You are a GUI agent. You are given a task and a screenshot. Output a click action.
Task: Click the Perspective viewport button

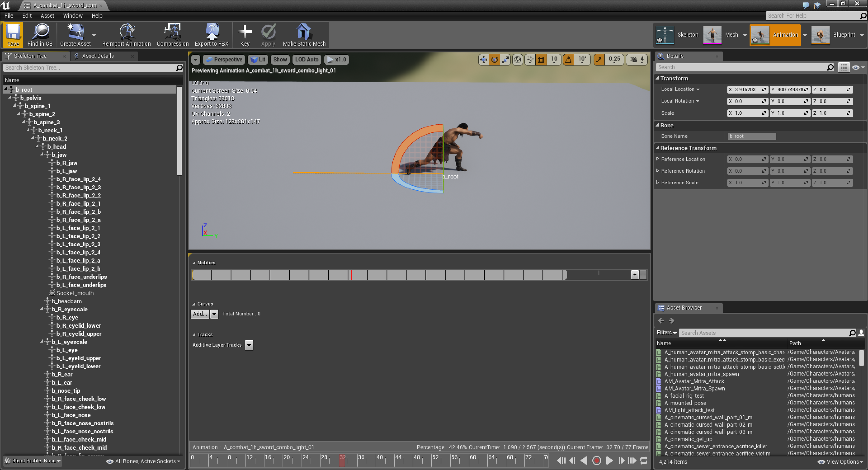224,60
